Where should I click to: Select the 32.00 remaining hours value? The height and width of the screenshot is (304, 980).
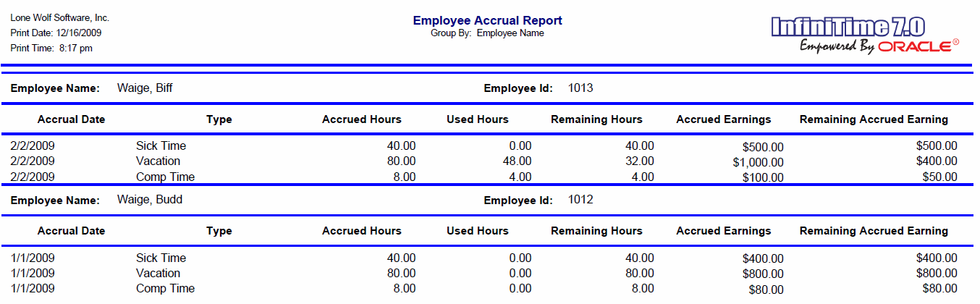point(639,161)
